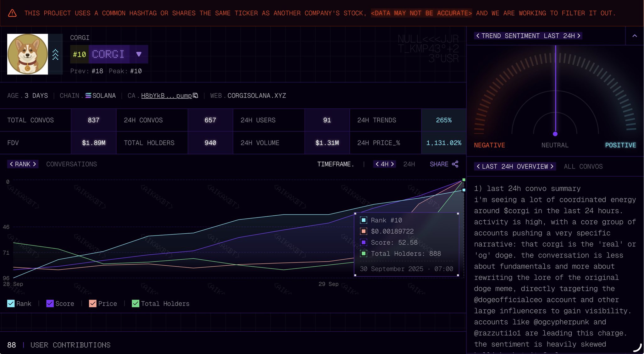Click the share network icon

click(x=455, y=164)
